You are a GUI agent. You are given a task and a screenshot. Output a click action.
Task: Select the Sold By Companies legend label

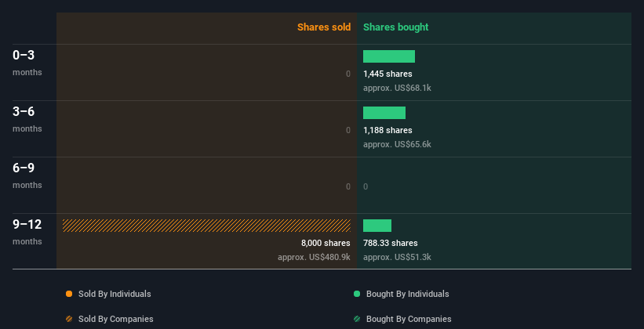click(x=116, y=319)
